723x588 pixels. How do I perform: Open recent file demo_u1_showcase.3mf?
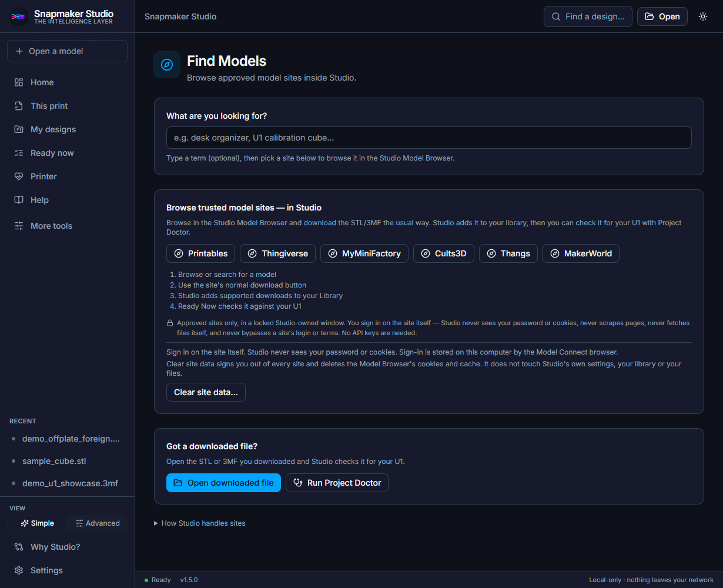pyautogui.click(x=67, y=483)
